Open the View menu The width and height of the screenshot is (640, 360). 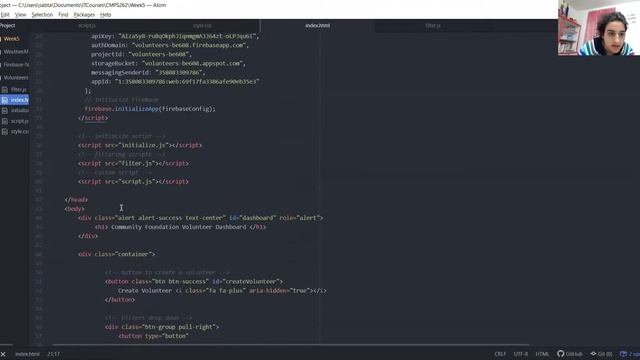20,15
